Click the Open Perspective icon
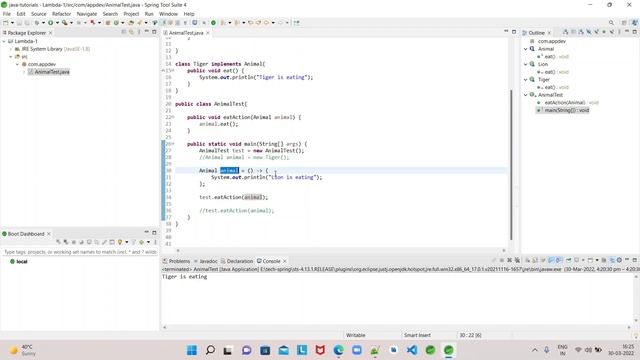This screenshot has width=640, height=360. click(624, 23)
